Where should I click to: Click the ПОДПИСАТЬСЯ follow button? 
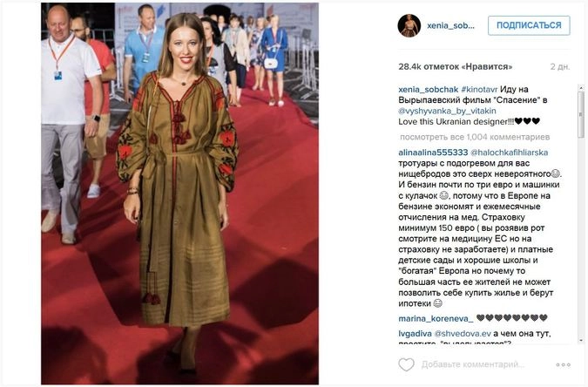point(529,25)
